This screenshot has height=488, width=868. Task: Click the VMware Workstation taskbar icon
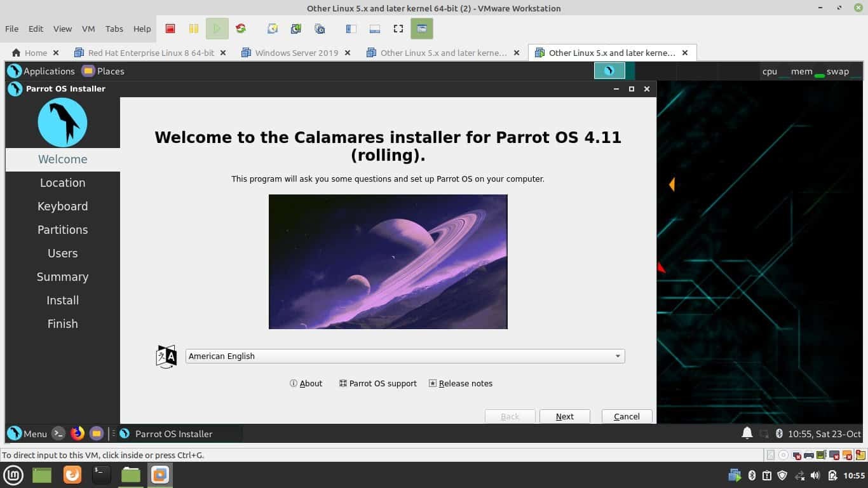point(159,475)
